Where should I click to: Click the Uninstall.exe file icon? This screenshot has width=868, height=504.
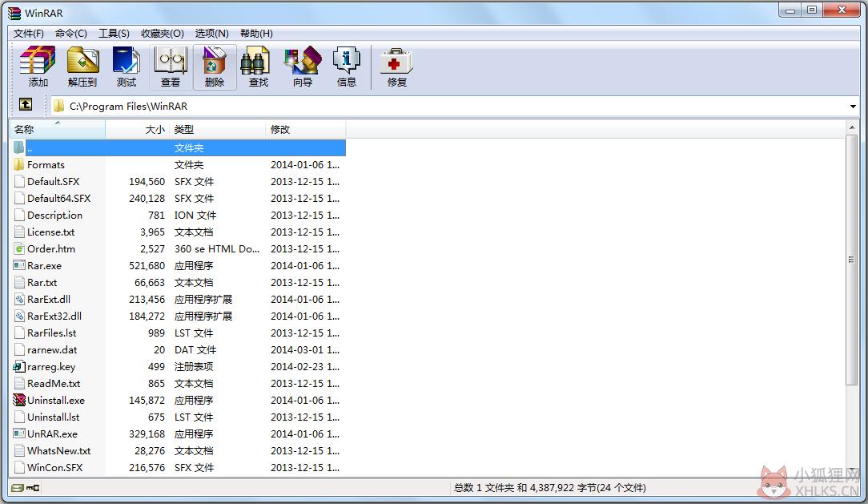pyautogui.click(x=19, y=400)
